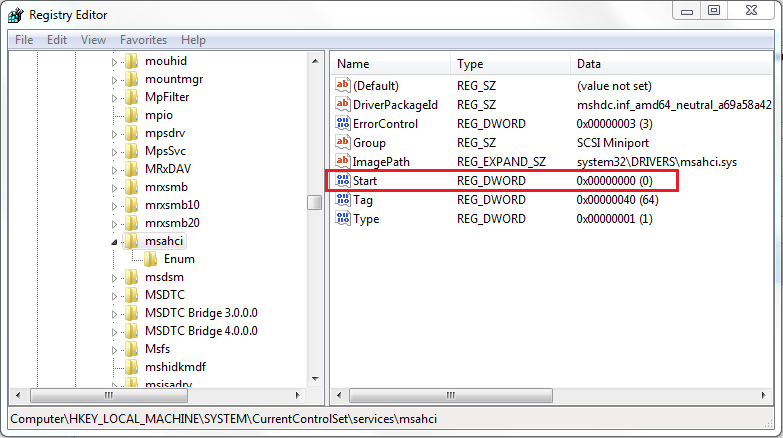Expand the mrxsmb key
Viewport: 783px width, 438px height.
pyautogui.click(x=114, y=188)
